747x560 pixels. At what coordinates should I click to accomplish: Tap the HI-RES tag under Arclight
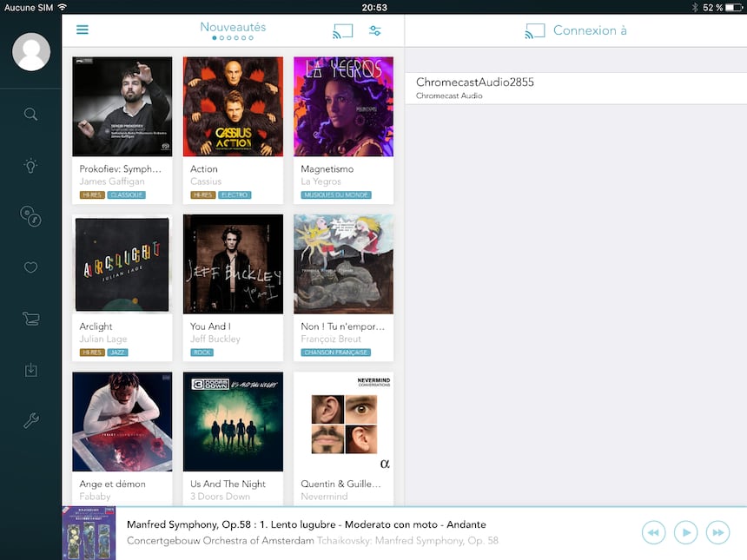click(x=92, y=352)
